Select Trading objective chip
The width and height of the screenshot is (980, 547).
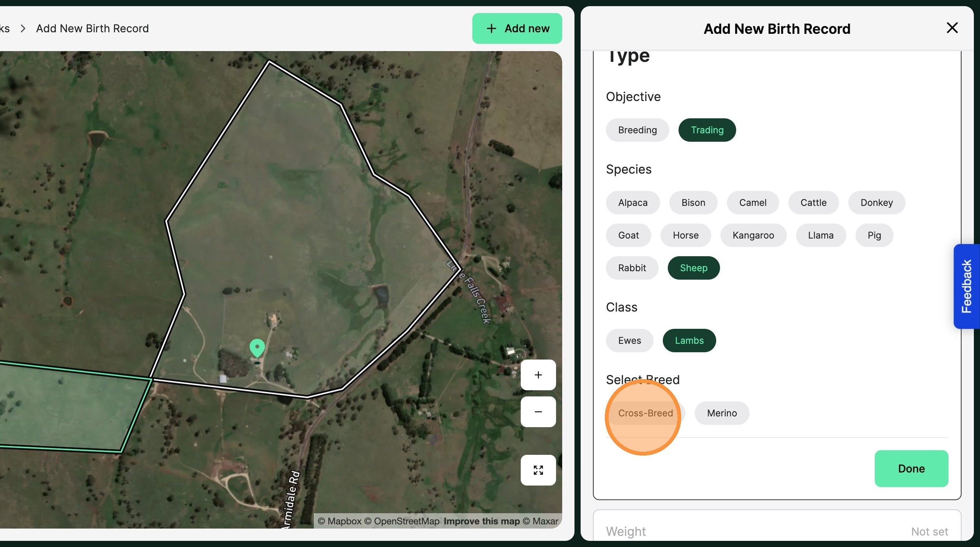pyautogui.click(x=707, y=130)
